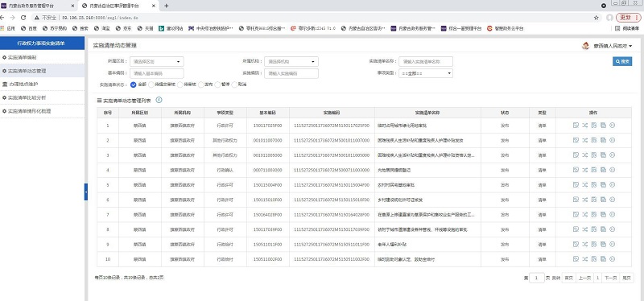Click the browser profile avatar icon
The width and height of the screenshot is (644, 301).
click(x=609, y=18)
